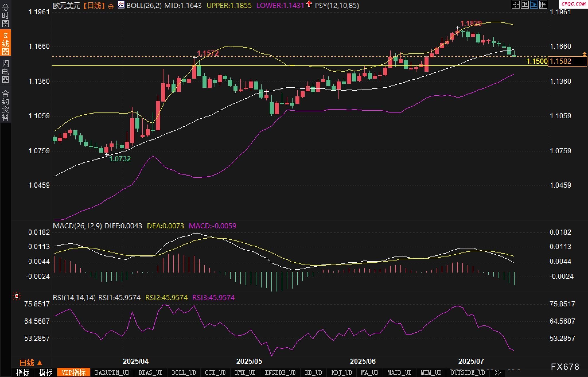Click the BOLL_UD indicator button

click(184, 372)
